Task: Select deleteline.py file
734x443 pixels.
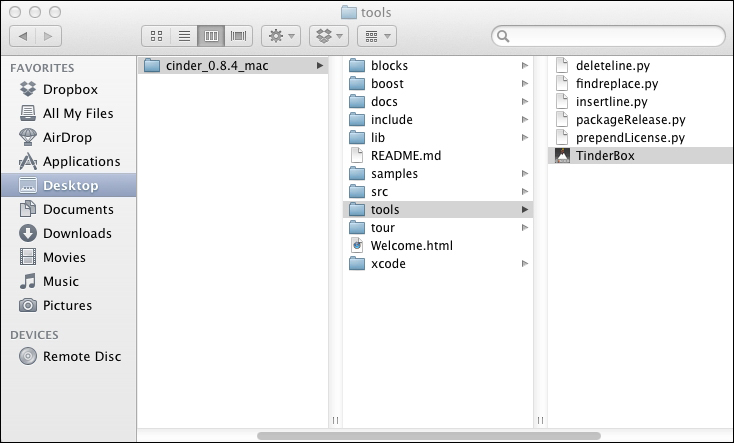Action: 640,66
